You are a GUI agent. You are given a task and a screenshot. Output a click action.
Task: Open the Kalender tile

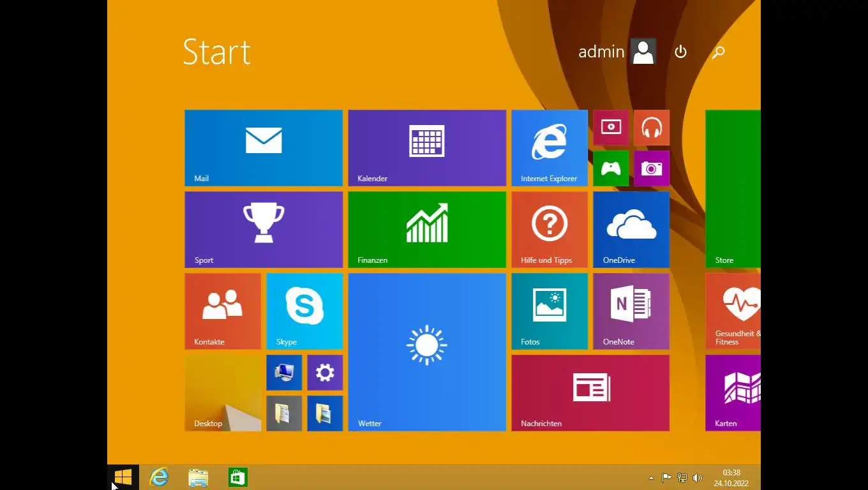pos(427,148)
